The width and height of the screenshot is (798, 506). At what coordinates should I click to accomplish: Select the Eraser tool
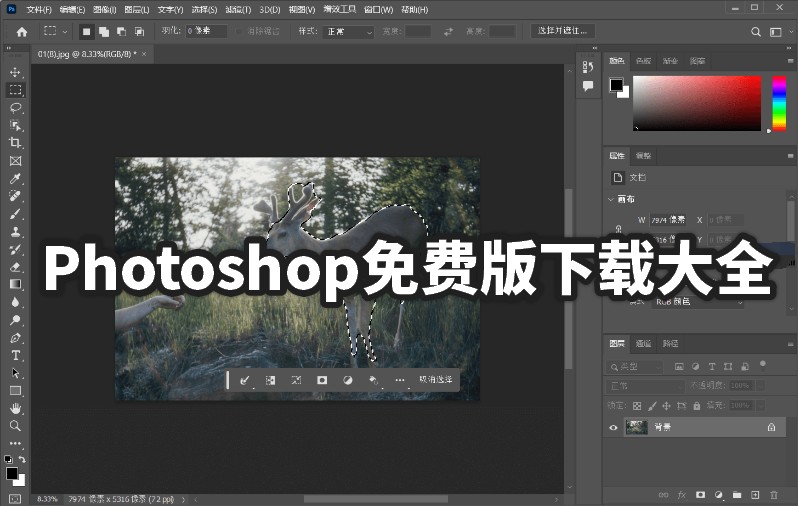click(x=15, y=267)
